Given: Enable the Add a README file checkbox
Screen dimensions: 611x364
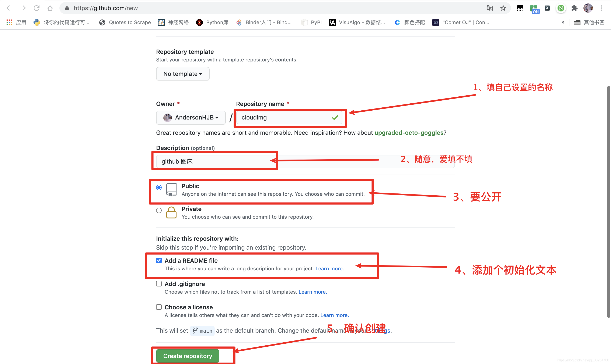Looking at the screenshot, I should click(159, 260).
